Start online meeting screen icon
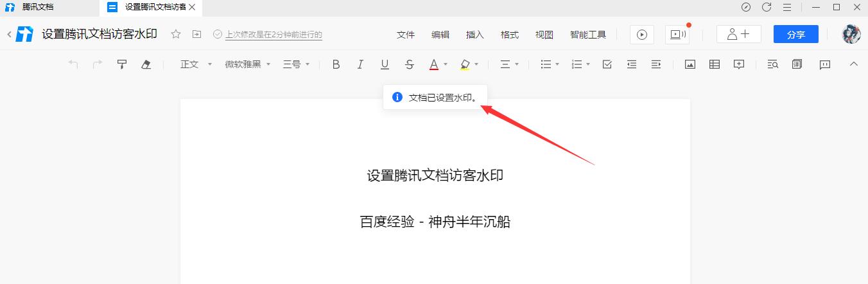 [x=677, y=35]
